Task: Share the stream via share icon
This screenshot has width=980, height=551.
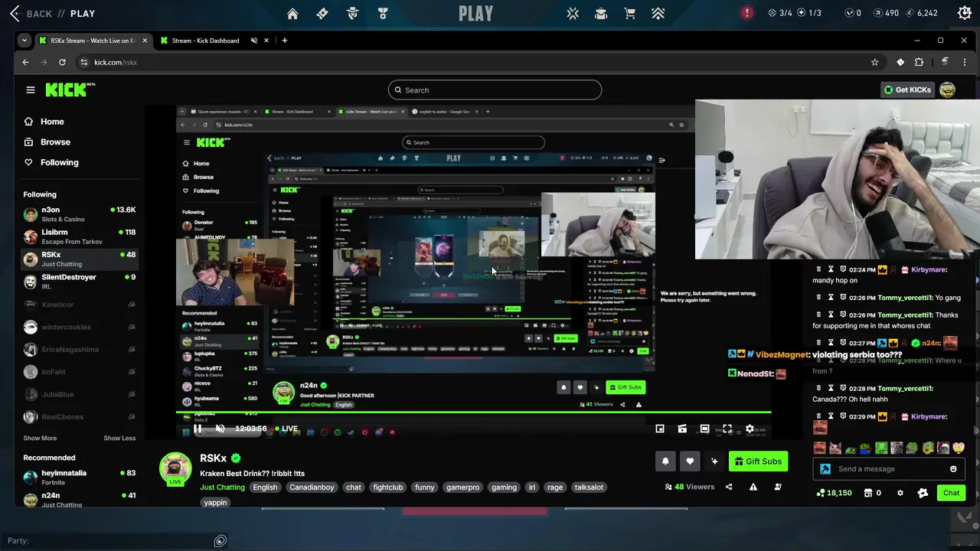Action: [729, 487]
